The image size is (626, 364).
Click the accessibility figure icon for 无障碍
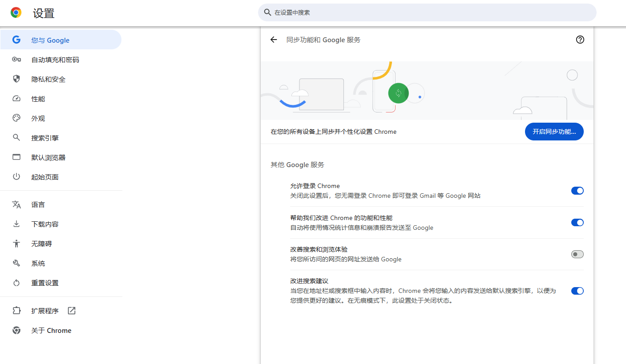click(16, 244)
